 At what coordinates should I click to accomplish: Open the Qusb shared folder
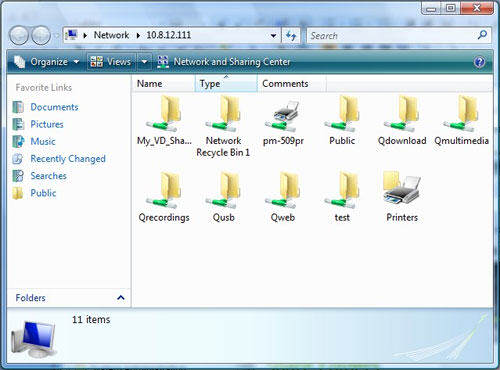223,197
